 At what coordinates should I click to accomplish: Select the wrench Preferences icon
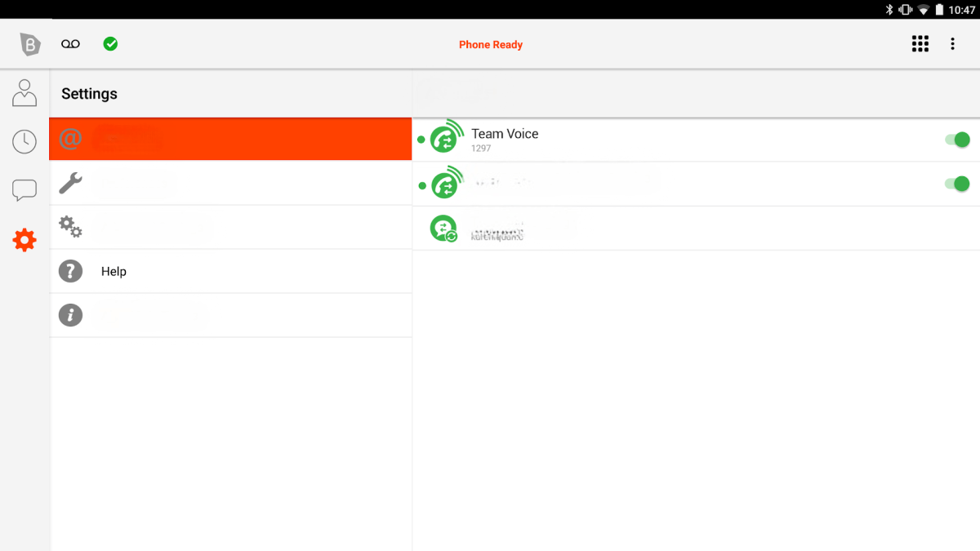pos(70,183)
